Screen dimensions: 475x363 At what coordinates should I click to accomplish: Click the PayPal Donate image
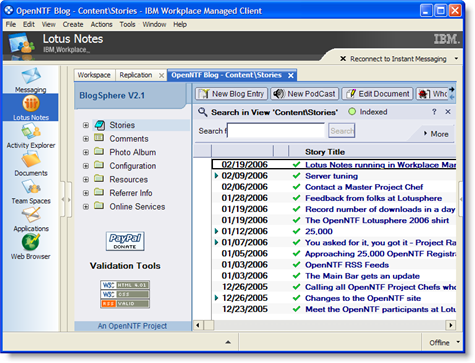tap(125, 241)
